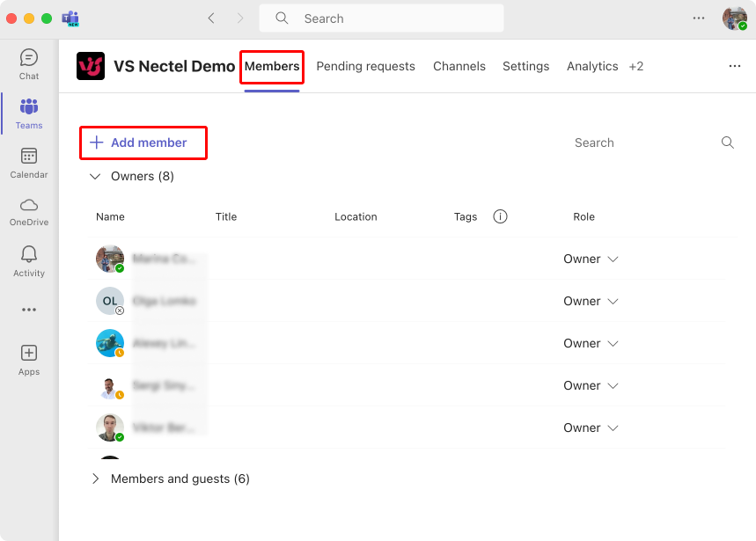Click the VS Nectel Demo team name
Image resolution: width=756 pixels, height=541 pixels.
tap(174, 66)
